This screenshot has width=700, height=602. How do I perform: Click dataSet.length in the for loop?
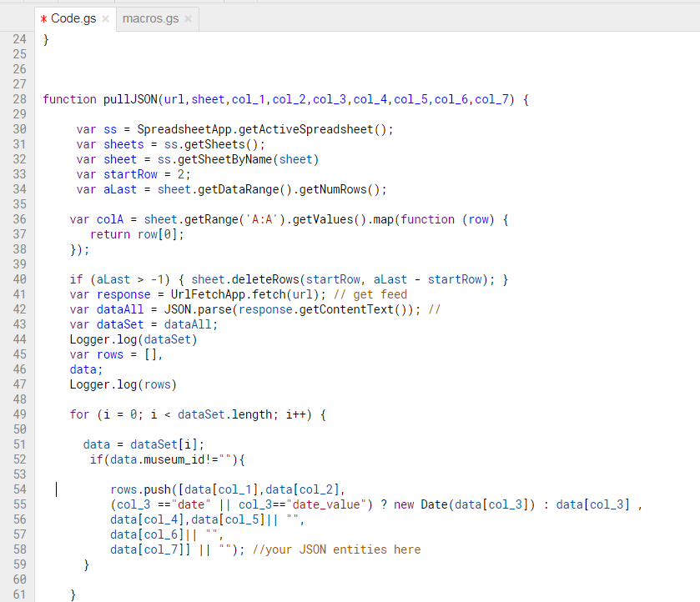point(224,414)
